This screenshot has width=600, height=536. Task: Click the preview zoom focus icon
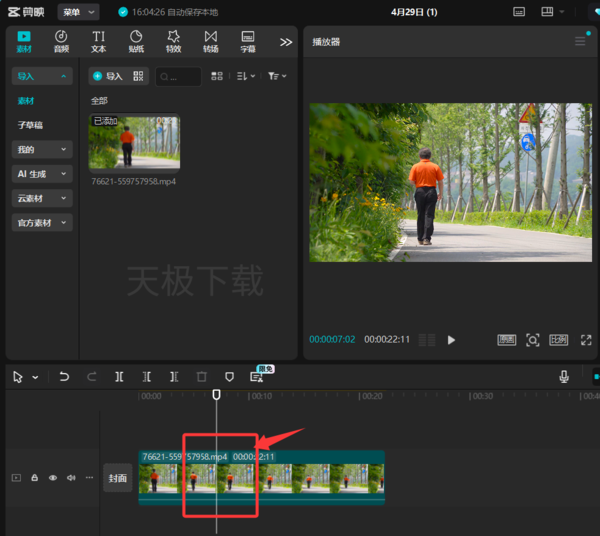533,340
